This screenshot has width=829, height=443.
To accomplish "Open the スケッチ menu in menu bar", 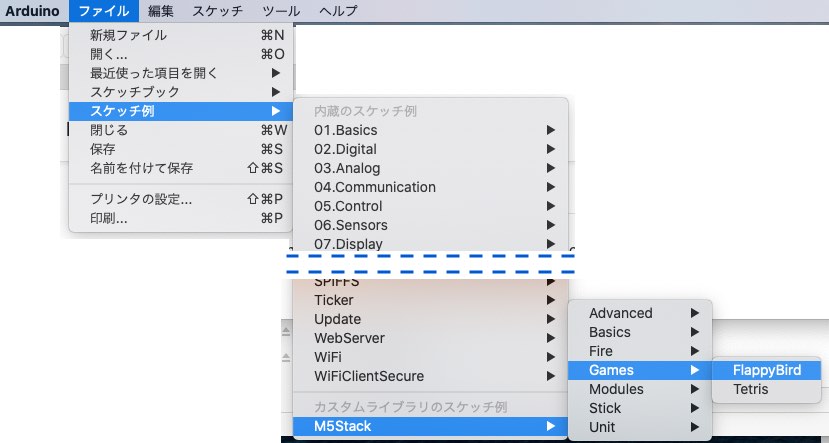I will point(217,11).
